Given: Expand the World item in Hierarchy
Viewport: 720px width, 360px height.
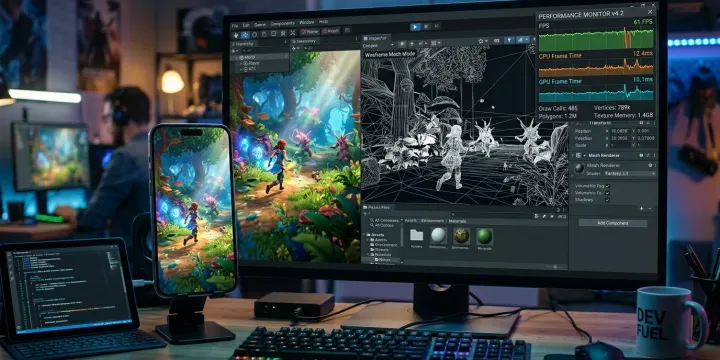Looking at the screenshot, I should 237,57.
